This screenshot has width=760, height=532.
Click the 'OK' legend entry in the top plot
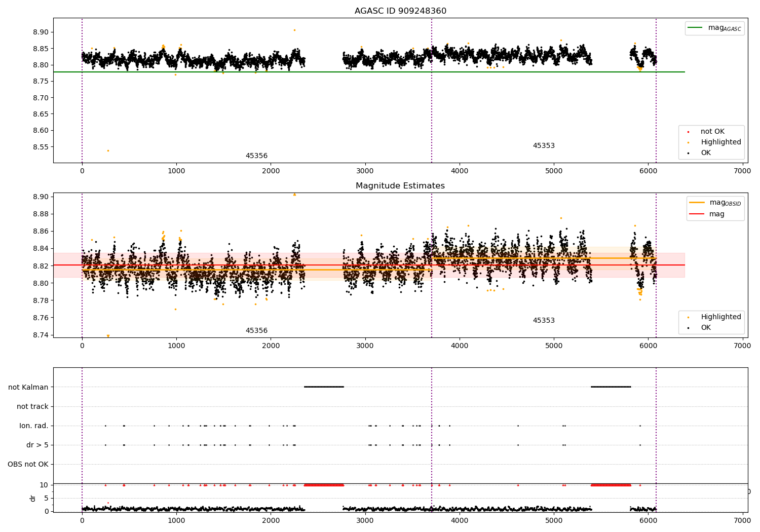[706, 153]
